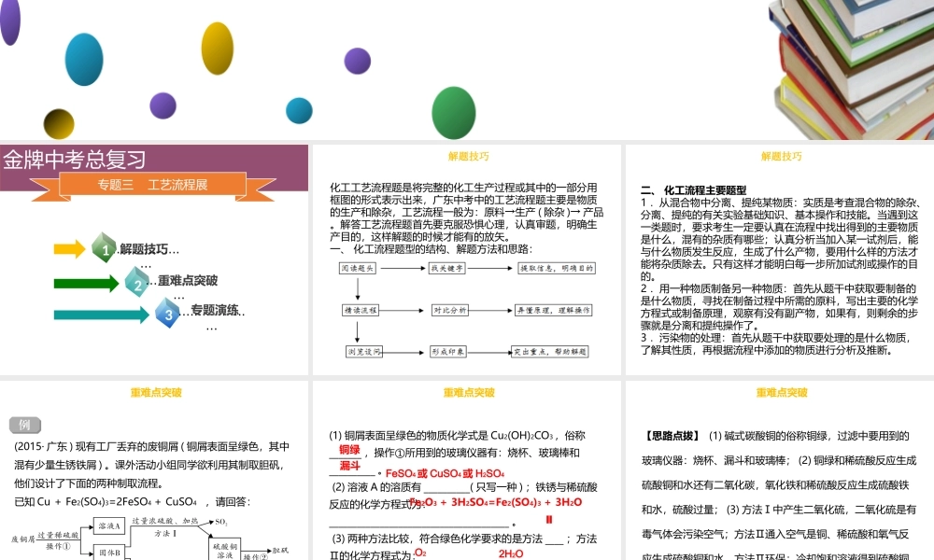Click the line starting (2015·广东)现有工厂丢弃的废铜屑
This screenshot has width=934, height=560.
tap(152, 446)
